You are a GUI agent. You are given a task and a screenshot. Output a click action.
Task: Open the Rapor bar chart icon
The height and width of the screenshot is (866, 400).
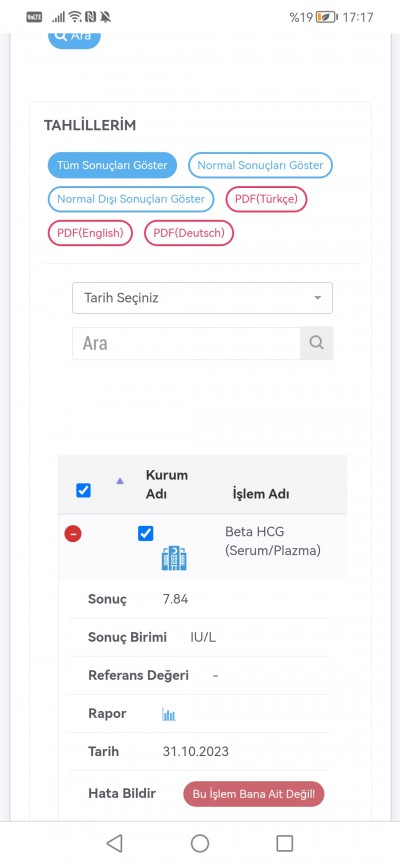pos(169,714)
